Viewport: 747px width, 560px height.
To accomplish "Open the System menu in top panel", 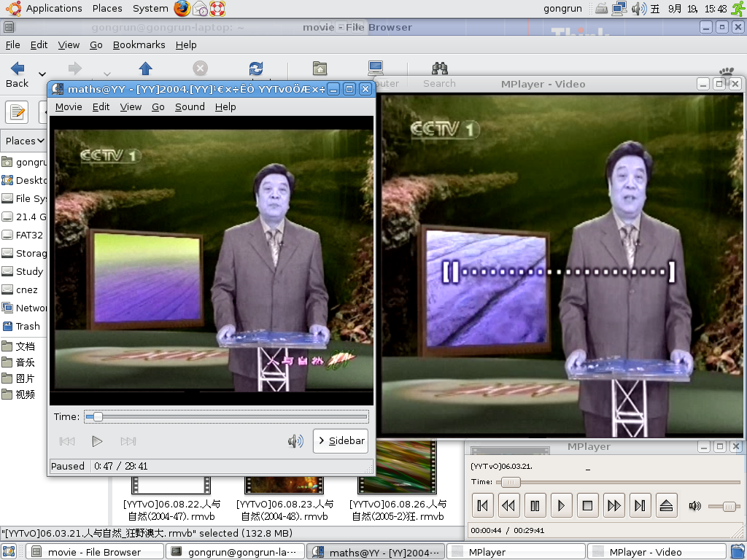I will click(150, 9).
